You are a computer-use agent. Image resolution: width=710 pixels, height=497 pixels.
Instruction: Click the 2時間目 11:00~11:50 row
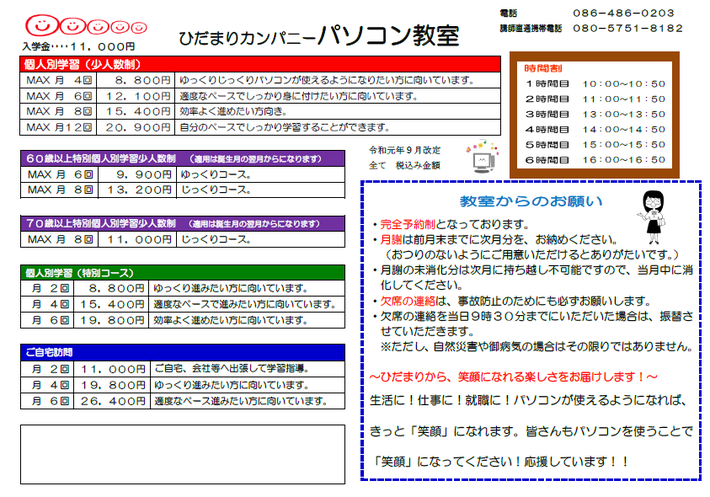pyautogui.click(x=595, y=99)
